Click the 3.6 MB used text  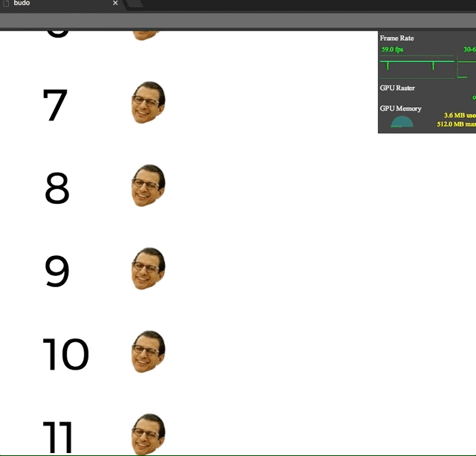click(x=460, y=115)
